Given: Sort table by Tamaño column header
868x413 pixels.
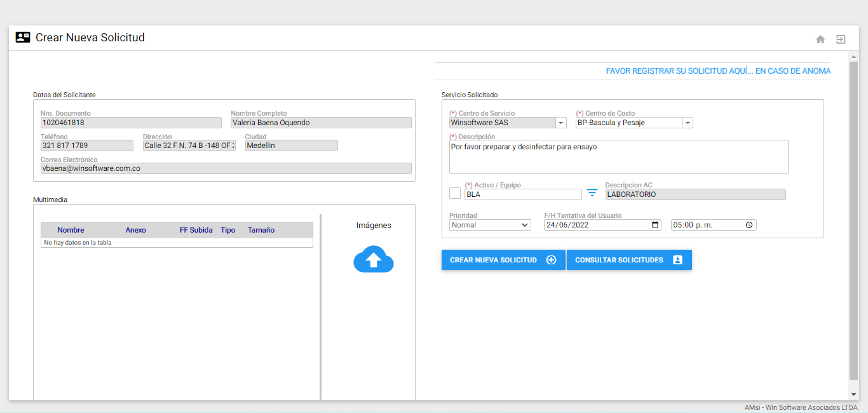Looking at the screenshot, I should coord(261,230).
